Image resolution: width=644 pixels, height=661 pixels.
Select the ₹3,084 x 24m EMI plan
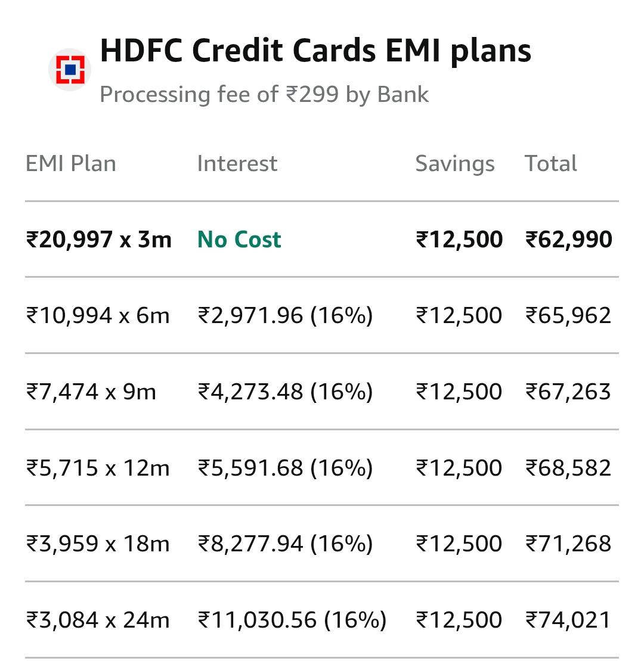(x=98, y=620)
